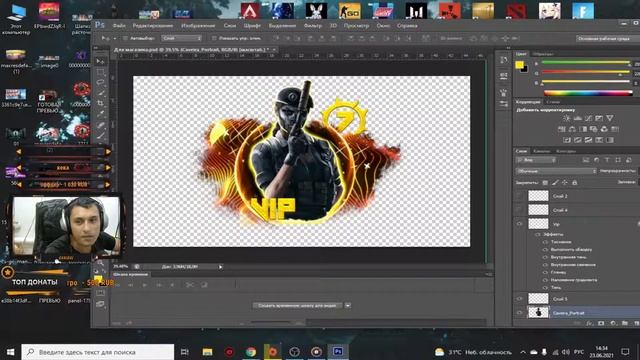Add a Vibrance adjustment
The width and height of the screenshot is (640, 360).
pyautogui.click(x=609, y=118)
